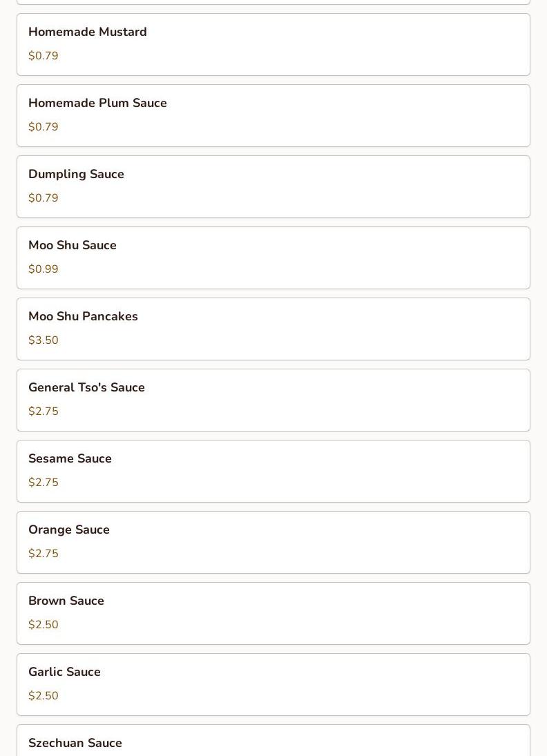Click the Sesame Sauce $2.75 price
The image size is (547, 756).
tap(44, 483)
